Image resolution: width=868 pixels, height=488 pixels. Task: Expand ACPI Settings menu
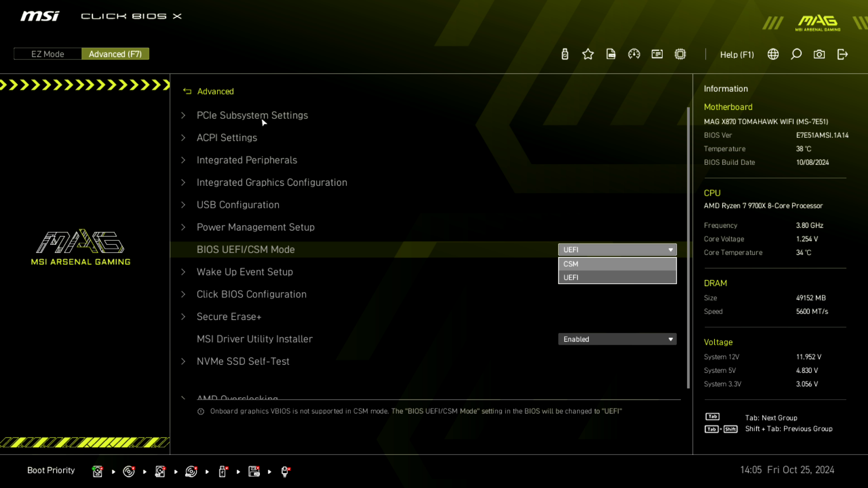(x=227, y=138)
